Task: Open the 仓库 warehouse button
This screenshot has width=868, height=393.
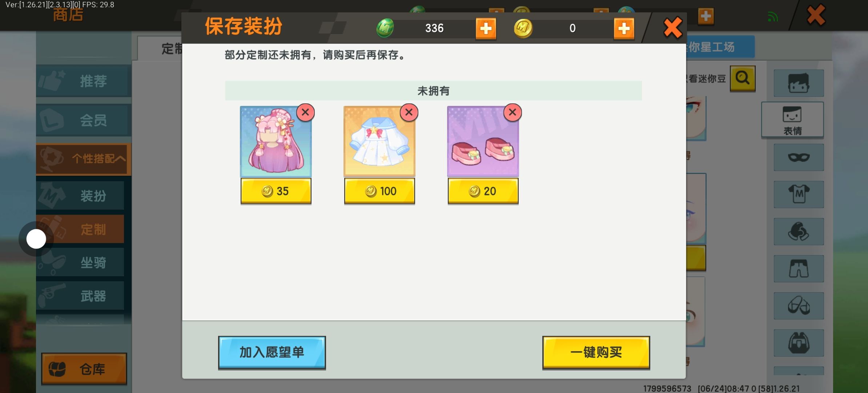Action: (84, 369)
